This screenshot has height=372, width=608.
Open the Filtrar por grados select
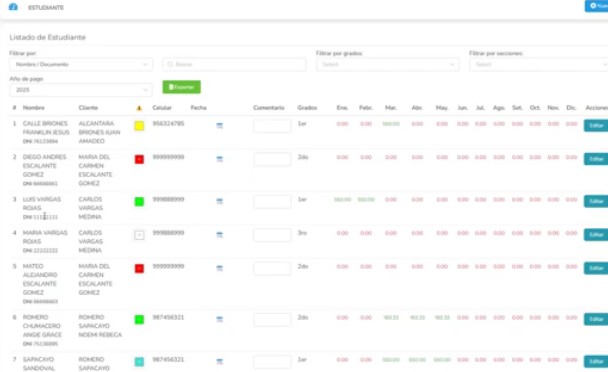[x=388, y=64]
